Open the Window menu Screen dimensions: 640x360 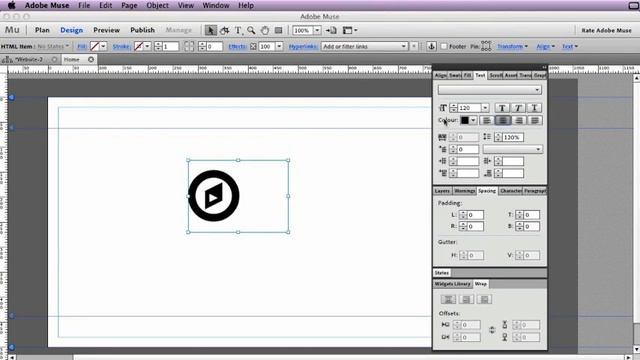216,5
